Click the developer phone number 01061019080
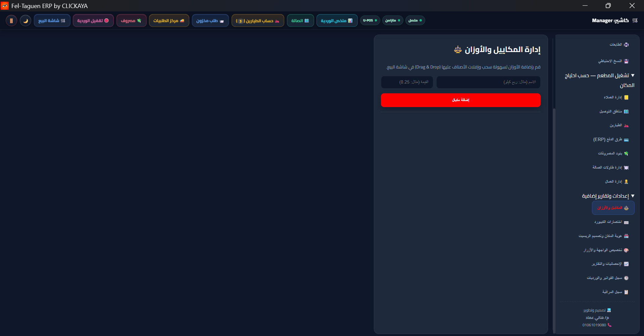The width and height of the screenshot is (644, 336). coord(594,325)
